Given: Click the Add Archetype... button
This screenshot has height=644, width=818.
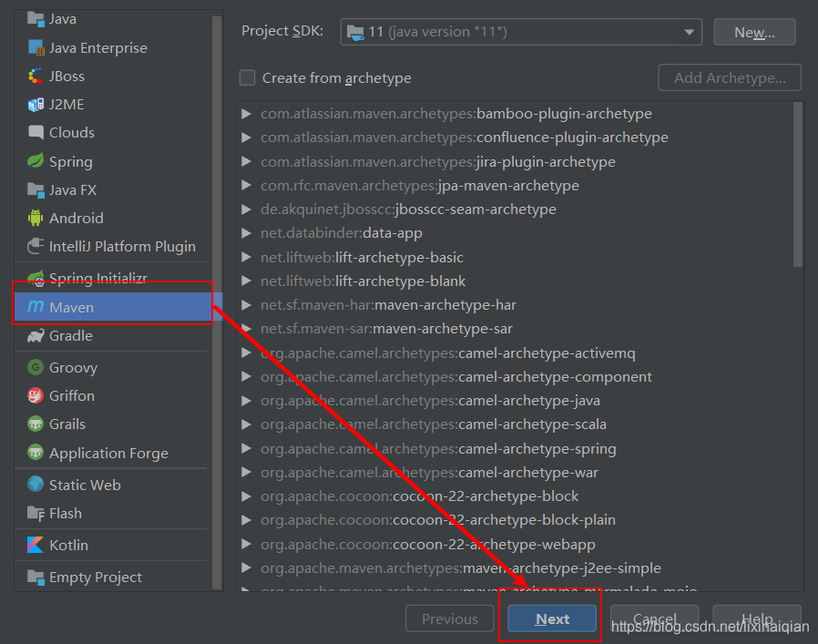Looking at the screenshot, I should tap(730, 77).
